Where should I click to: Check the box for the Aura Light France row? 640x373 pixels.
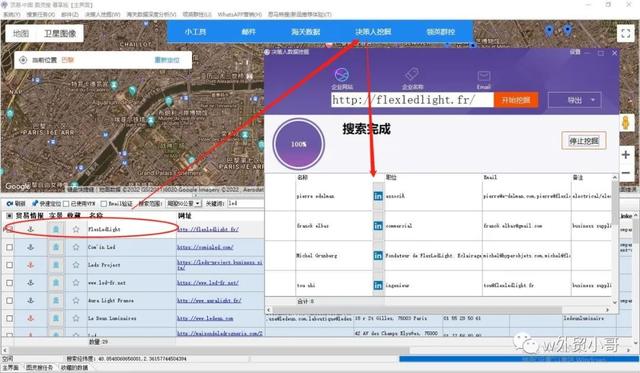click(x=9, y=301)
